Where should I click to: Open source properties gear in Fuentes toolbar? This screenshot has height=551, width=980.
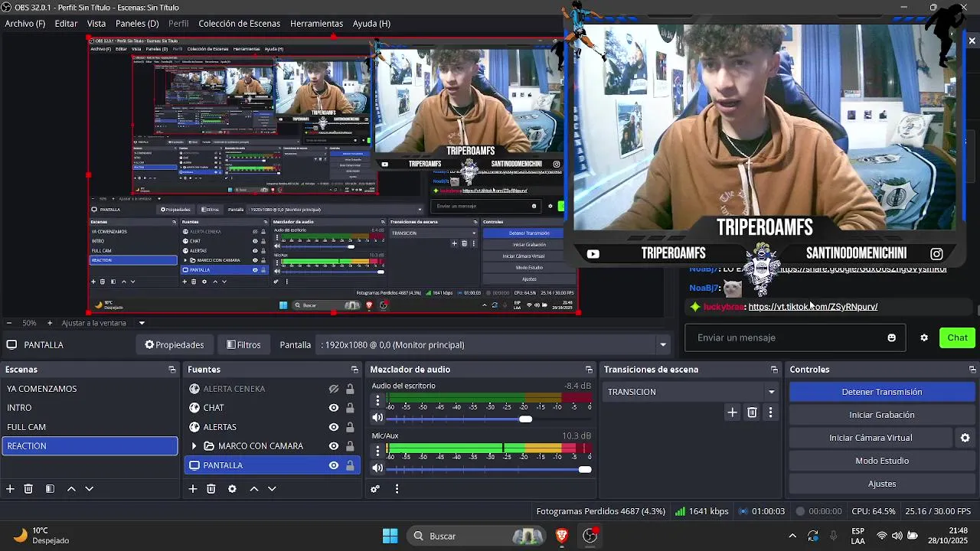(x=232, y=488)
